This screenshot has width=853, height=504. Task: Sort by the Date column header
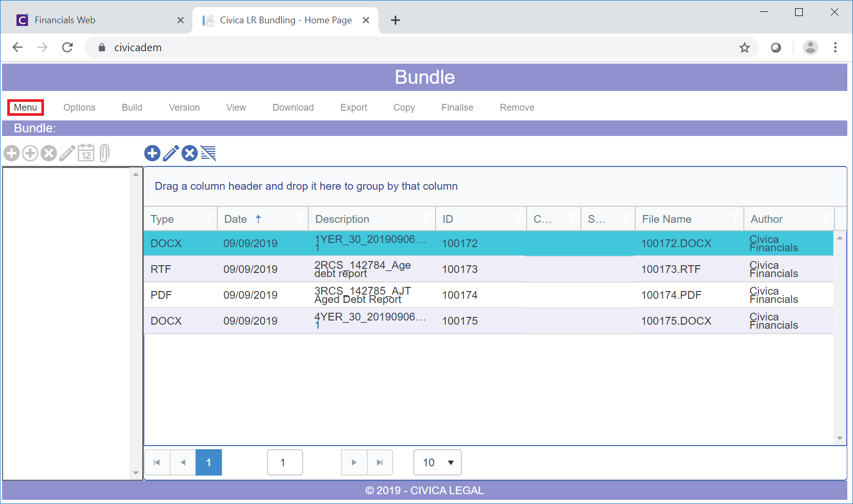(x=236, y=219)
